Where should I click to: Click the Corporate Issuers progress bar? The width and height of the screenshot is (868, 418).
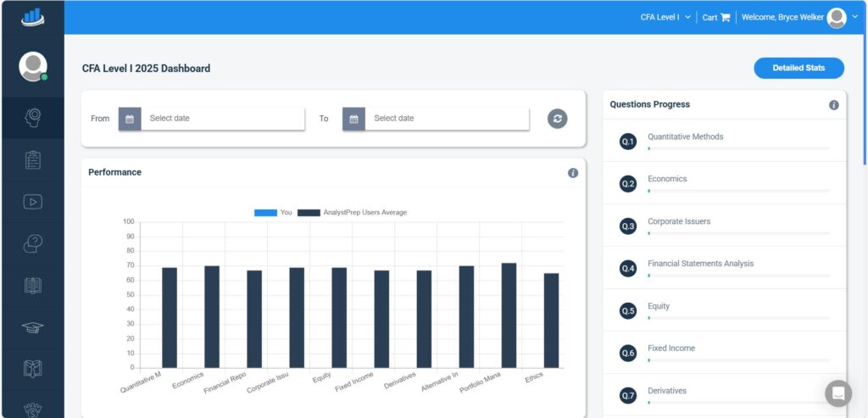coord(738,233)
